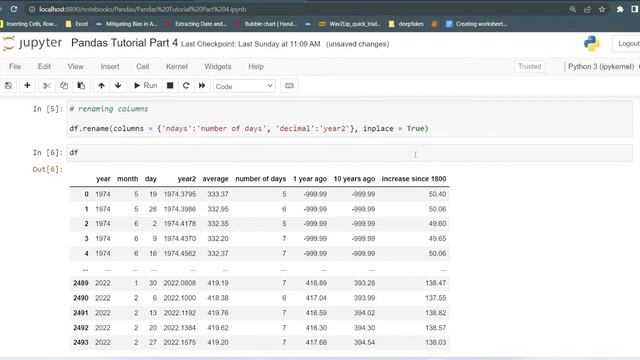Open the Cell menu
This screenshot has width=640, height=360.
(142, 67)
